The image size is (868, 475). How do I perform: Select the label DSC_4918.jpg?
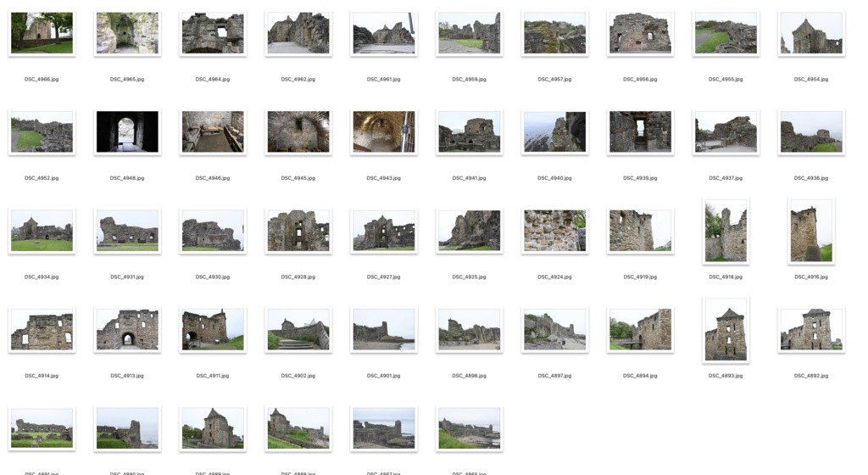click(726, 277)
